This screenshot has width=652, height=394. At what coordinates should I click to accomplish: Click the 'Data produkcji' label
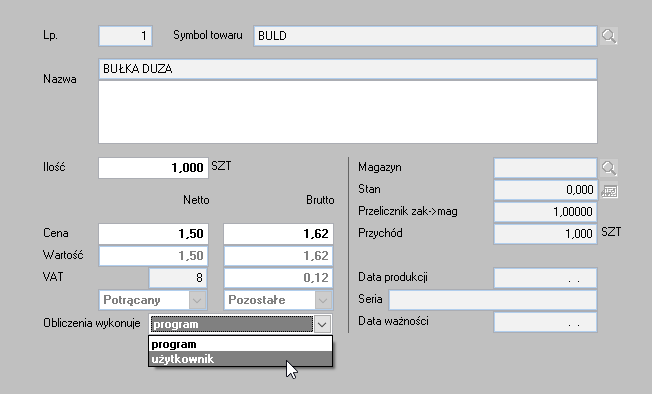(393, 277)
